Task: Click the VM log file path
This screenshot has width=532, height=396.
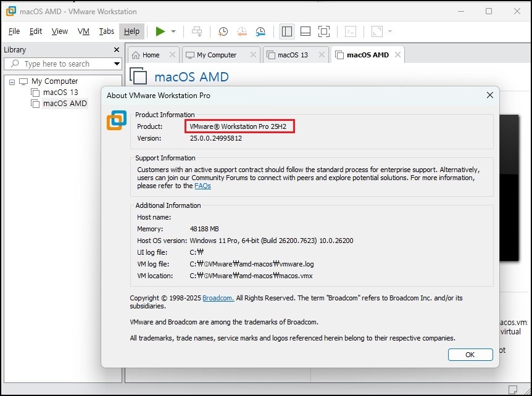Action: coord(252,264)
